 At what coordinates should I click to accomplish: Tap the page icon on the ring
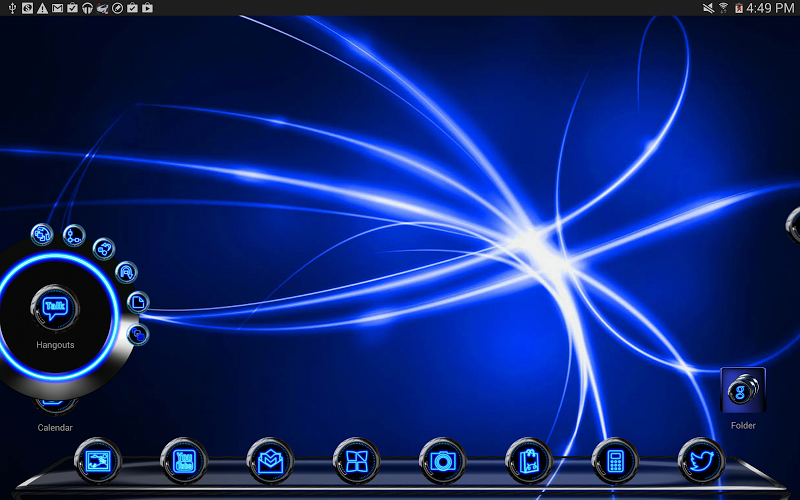[138, 302]
